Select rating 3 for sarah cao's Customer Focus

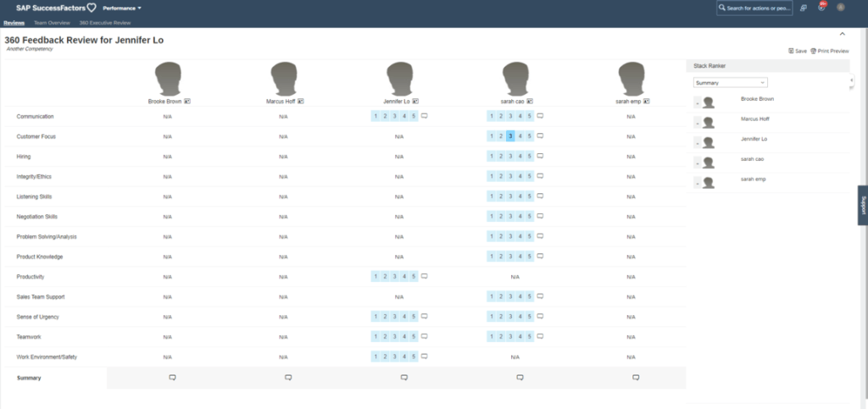pos(511,135)
